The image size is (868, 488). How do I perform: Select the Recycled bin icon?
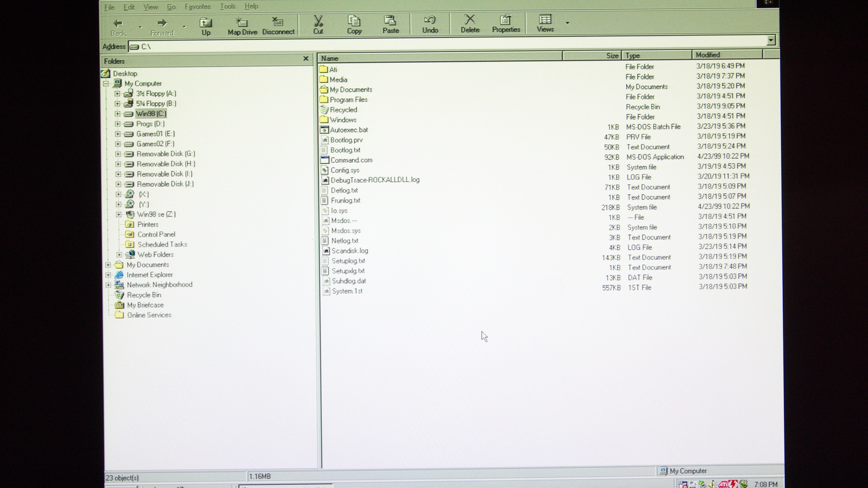[324, 110]
